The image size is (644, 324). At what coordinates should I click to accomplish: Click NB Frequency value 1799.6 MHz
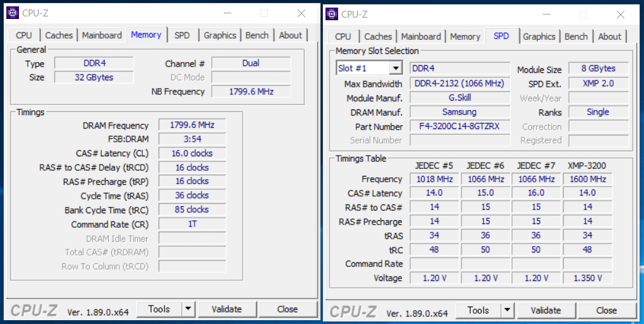[251, 91]
